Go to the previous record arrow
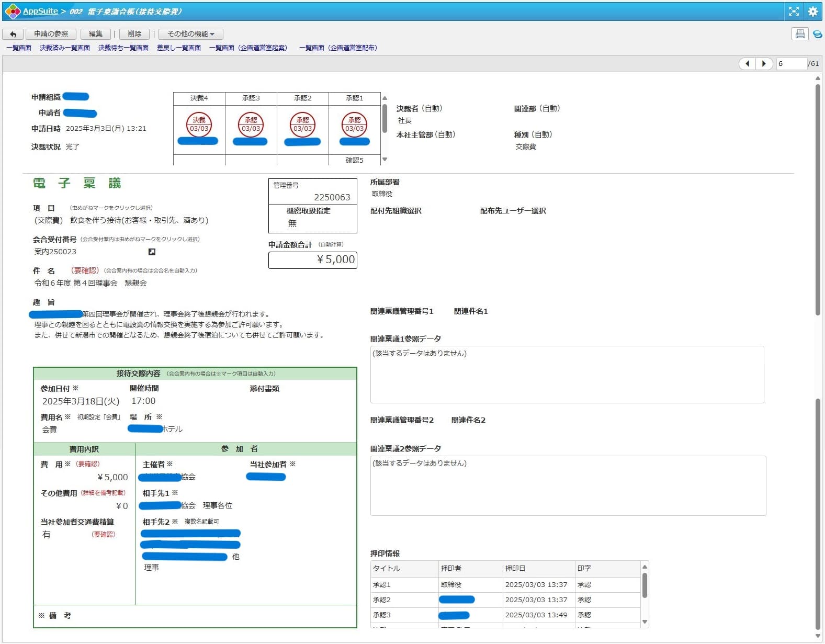The height and width of the screenshot is (644, 825). point(747,63)
